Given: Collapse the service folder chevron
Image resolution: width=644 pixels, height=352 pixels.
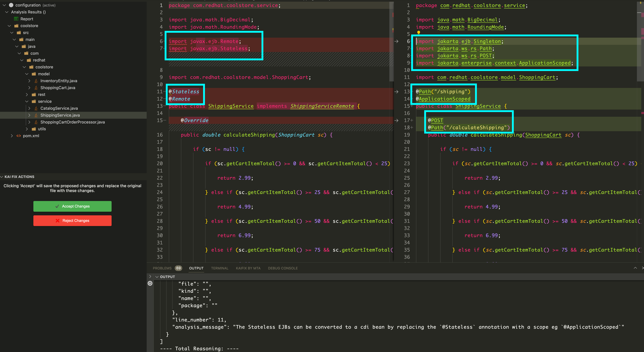Looking at the screenshot, I should pyautogui.click(x=27, y=101).
